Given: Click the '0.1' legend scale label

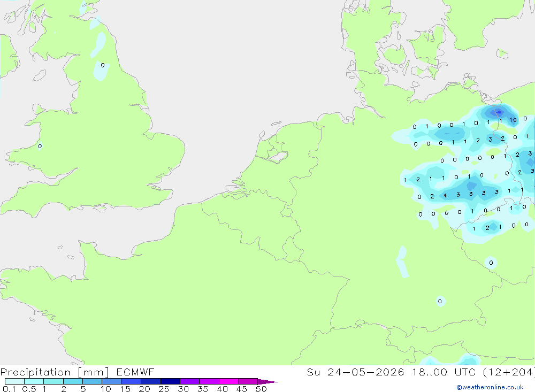Looking at the screenshot, I should [x=9, y=389].
